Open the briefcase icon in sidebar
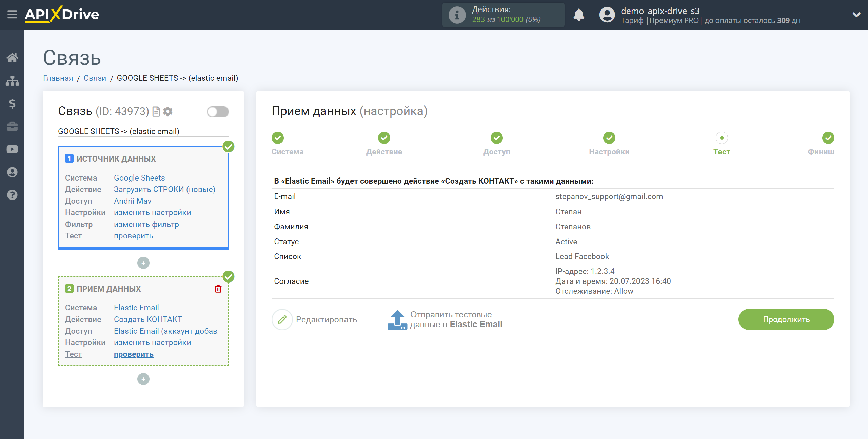This screenshot has height=439, width=868. coord(12,126)
